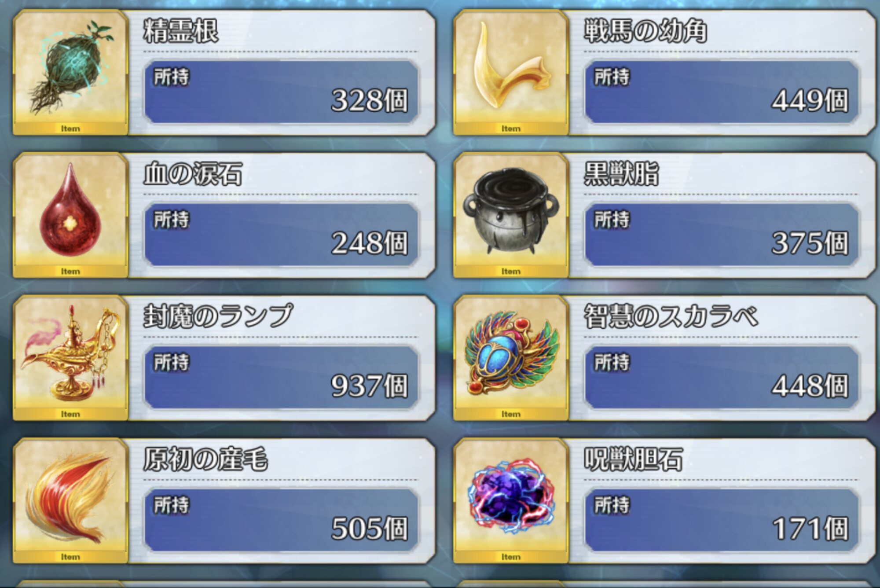
Task: Click the 封魔のランプ item name
Action: (218, 316)
